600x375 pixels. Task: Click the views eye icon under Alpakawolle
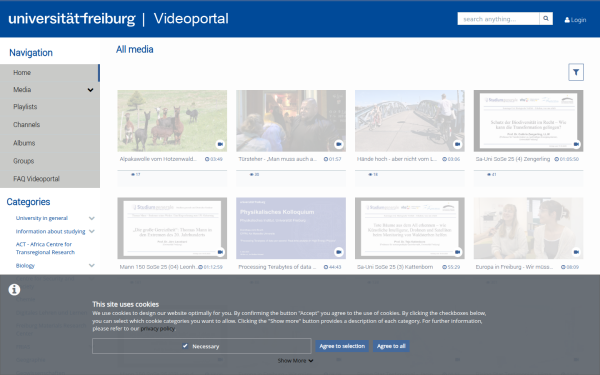133,174
